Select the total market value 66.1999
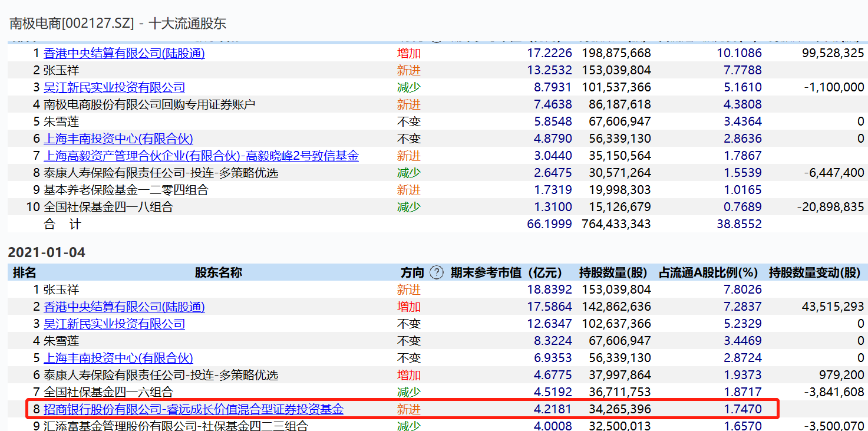 tap(549, 224)
